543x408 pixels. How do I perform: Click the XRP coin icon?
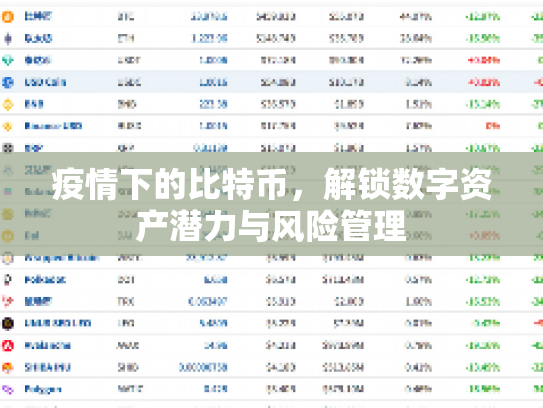point(8,148)
